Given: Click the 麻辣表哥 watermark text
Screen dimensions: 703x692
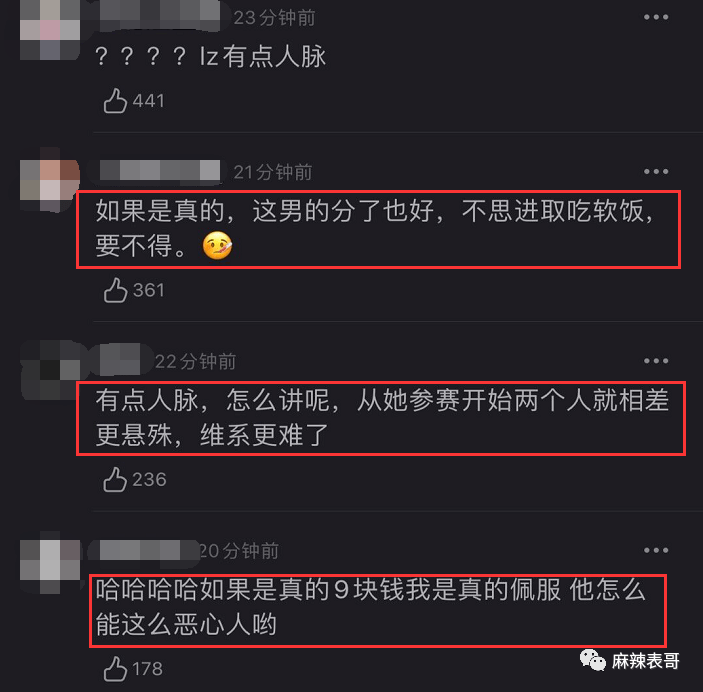Looking at the screenshot, I should pos(646,661).
